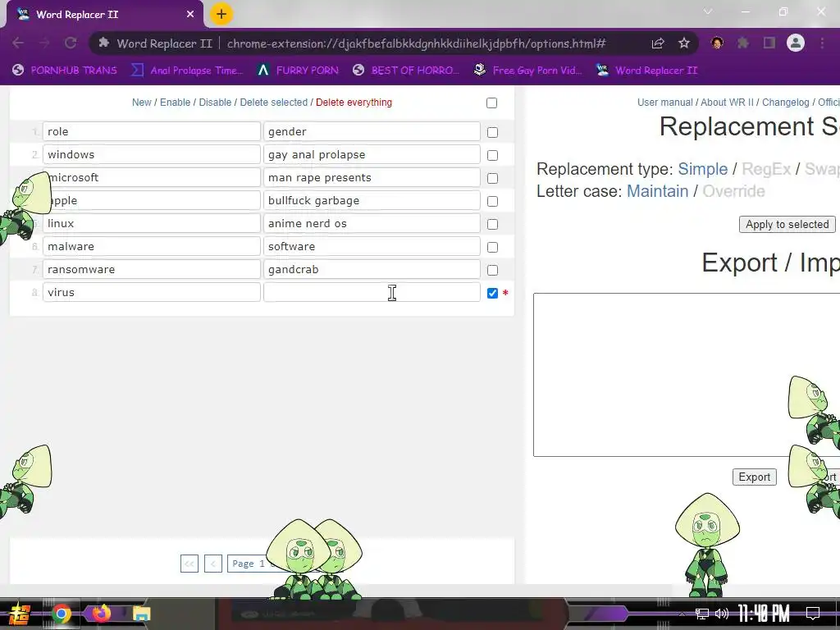The height and width of the screenshot is (630, 840).
Task: Select Simple replacement type
Action: [702, 169]
